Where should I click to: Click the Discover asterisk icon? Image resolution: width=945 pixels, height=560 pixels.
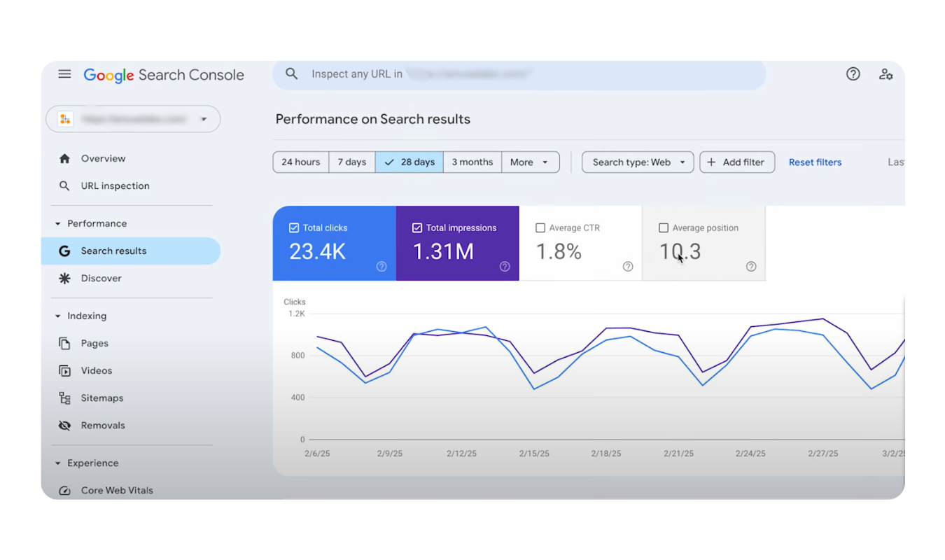65,278
